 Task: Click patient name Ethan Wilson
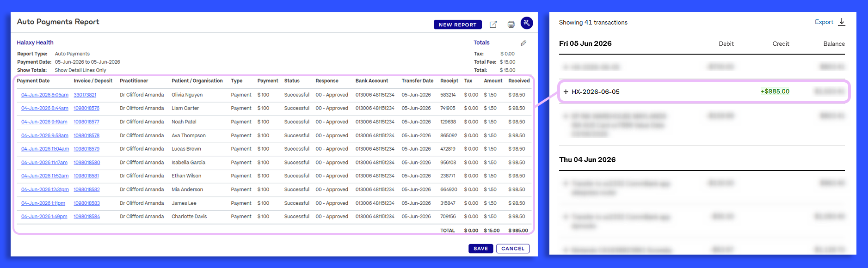pyautogui.click(x=186, y=176)
